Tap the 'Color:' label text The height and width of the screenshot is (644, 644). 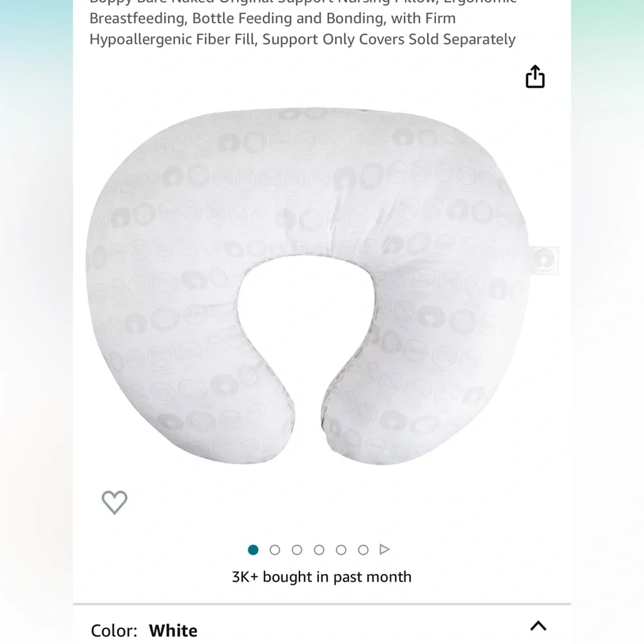coord(114,630)
